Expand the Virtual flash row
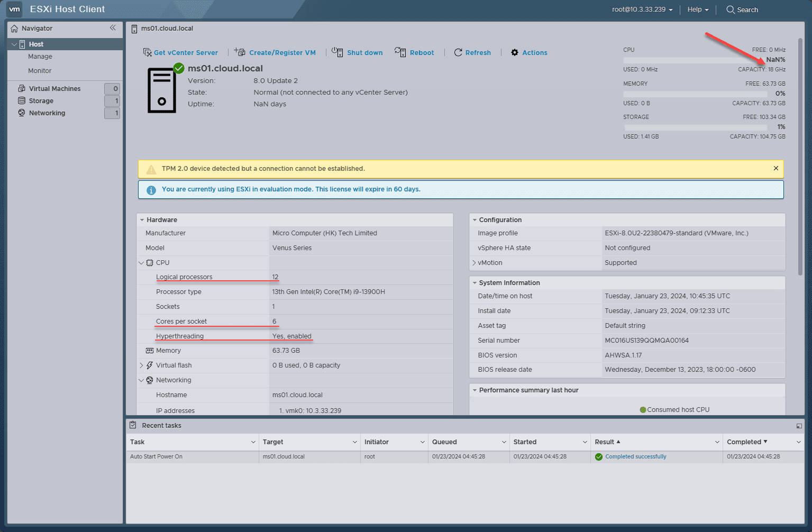The image size is (812, 532). click(x=141, y=365)
